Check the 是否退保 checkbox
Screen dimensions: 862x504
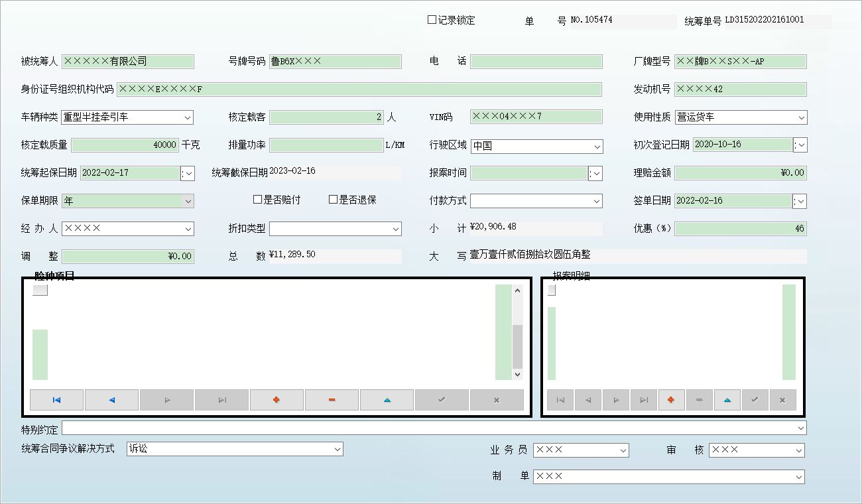tap(334, 200)
